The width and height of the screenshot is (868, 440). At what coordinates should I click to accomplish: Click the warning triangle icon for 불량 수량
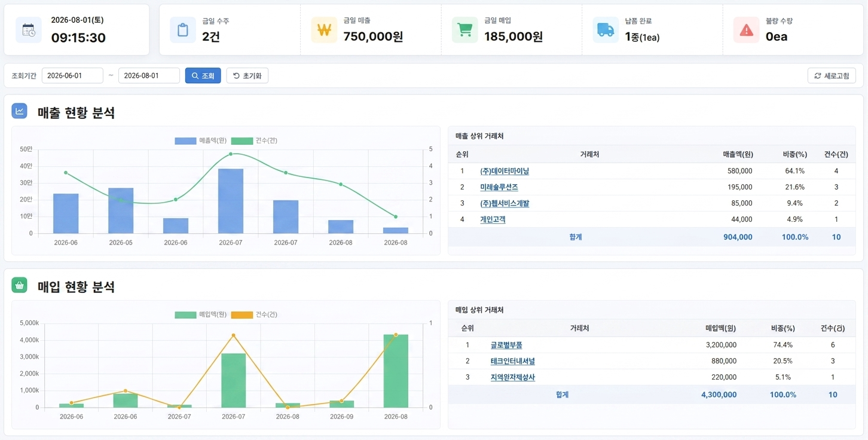746,30
